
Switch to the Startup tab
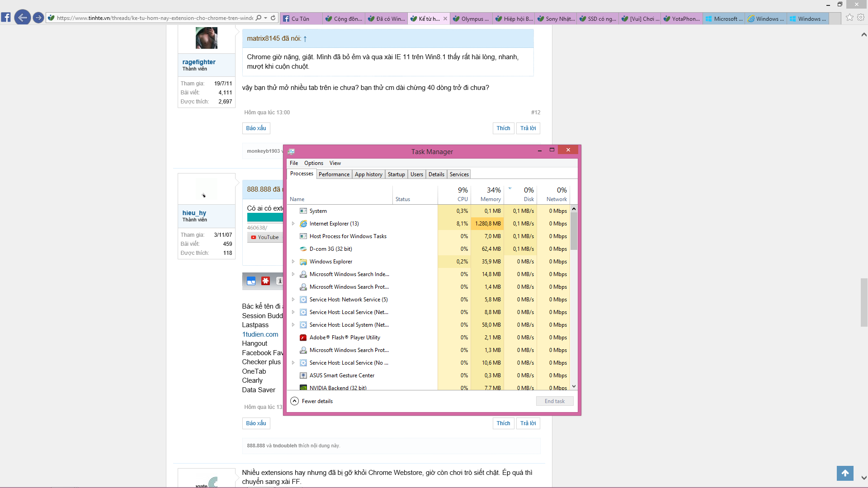tap(396, 174)
